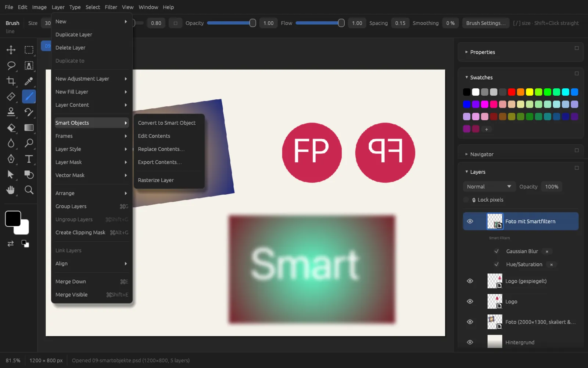Expand the Properties panel
This screenshot has width=588, height=368.
click(x=466, y=52)
